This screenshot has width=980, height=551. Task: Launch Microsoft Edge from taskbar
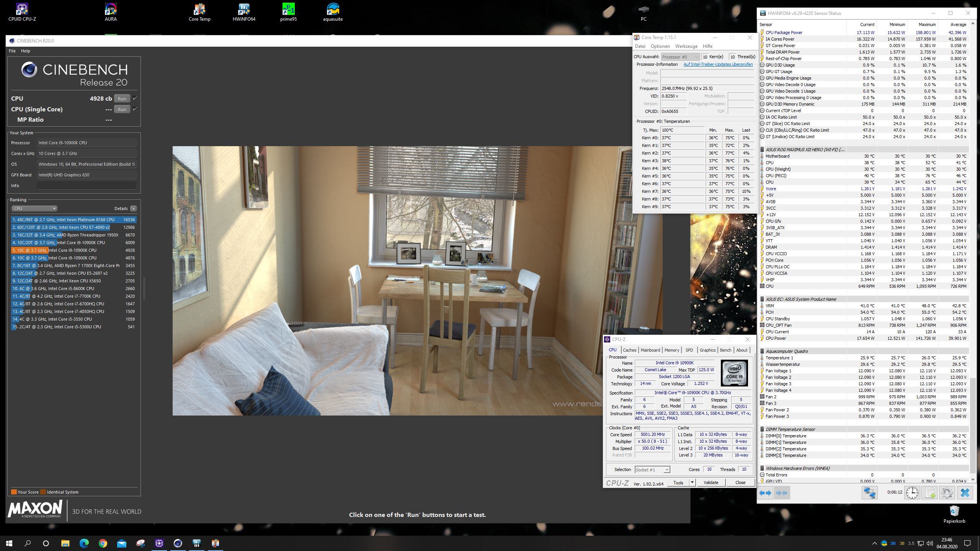pos(84,543)
